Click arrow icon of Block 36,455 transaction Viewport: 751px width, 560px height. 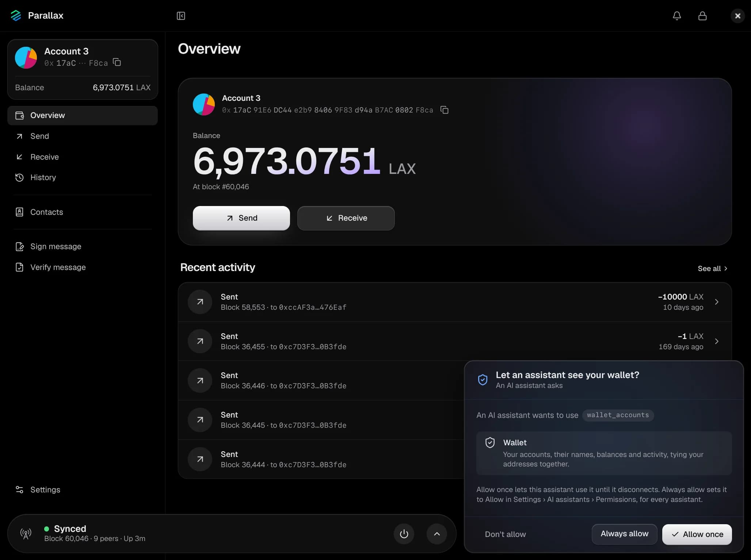pos(200,341)
